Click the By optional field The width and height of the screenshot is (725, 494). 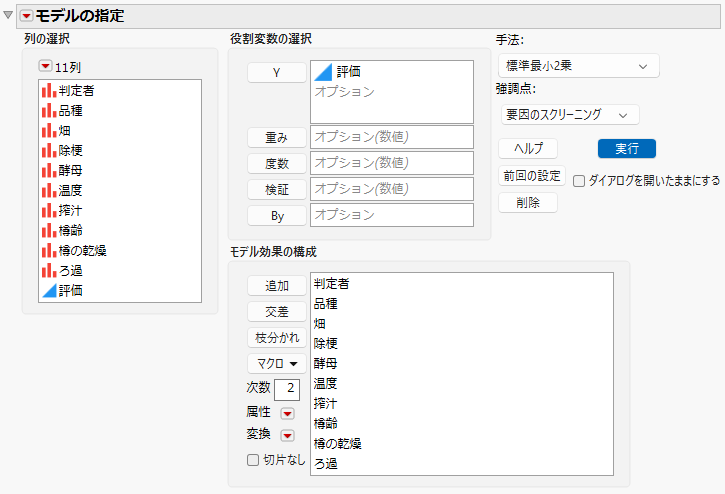pos(392,215)
